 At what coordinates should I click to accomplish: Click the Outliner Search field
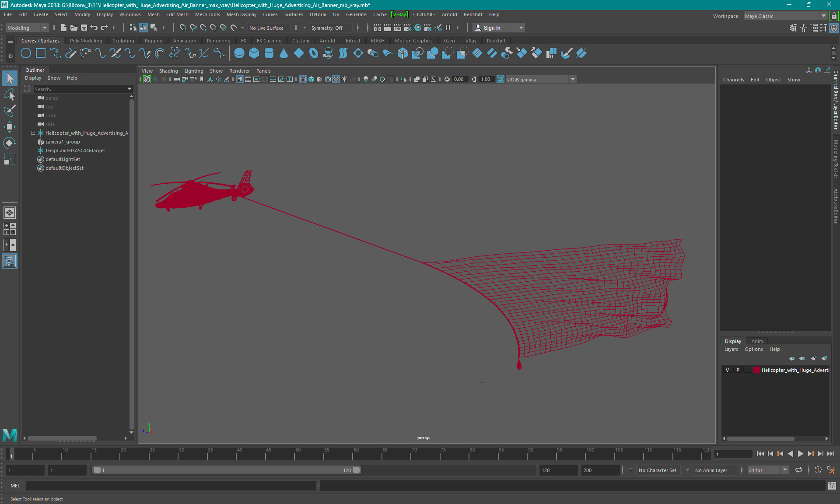pyautogui.click(x=79, y=89)
